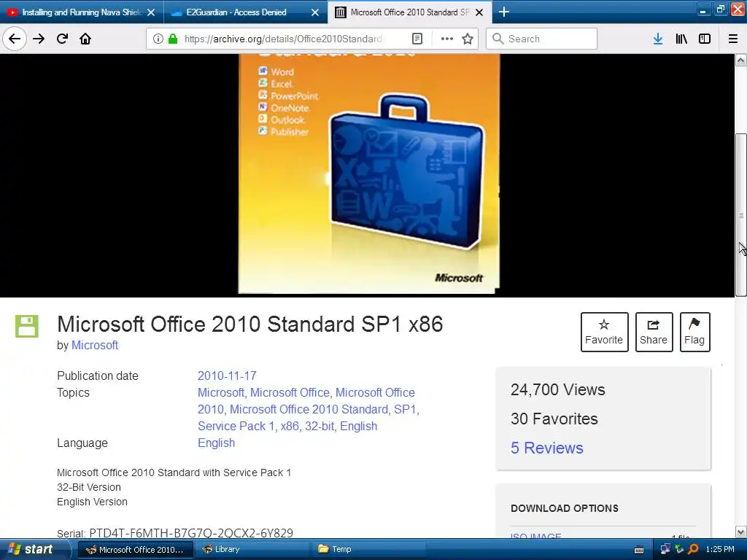The width and height of the screenshot is (747, 560).
Task: Open the 32-bit topic link
Action: (x=320, y=426)
